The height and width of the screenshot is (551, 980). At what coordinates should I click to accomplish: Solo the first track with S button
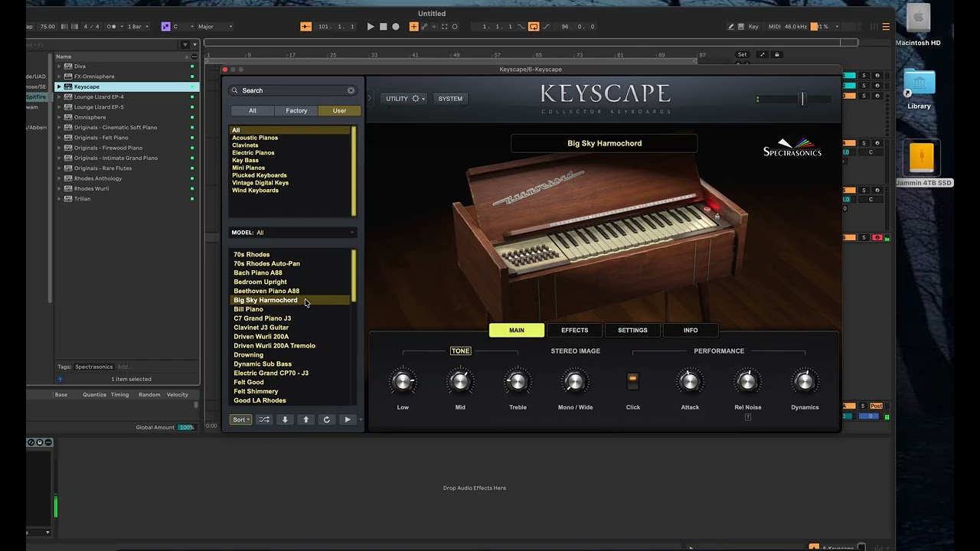tap(864, 76)
